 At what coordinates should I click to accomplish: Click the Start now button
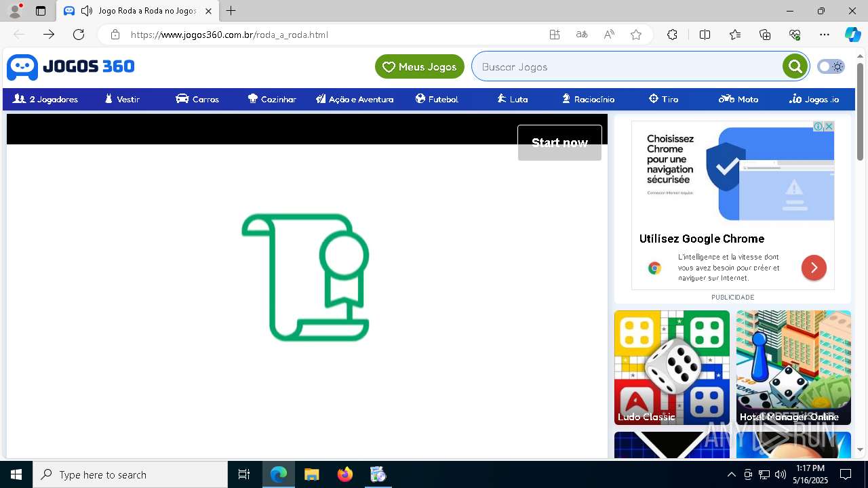click(x=559, y=142)
